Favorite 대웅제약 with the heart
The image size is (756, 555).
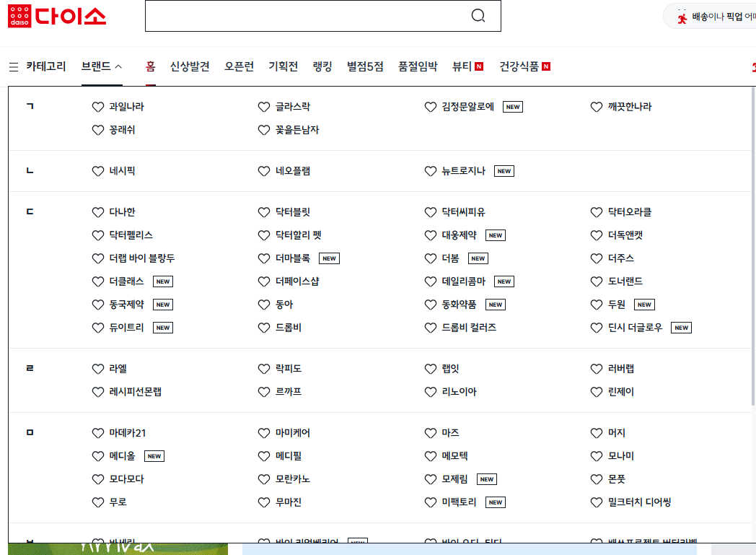click(431, 235)
